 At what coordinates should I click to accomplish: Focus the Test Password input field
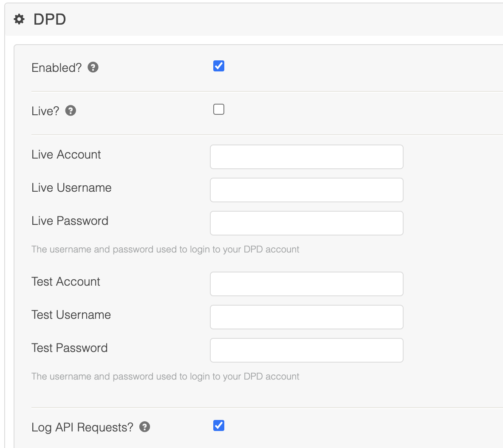point(307,350)
